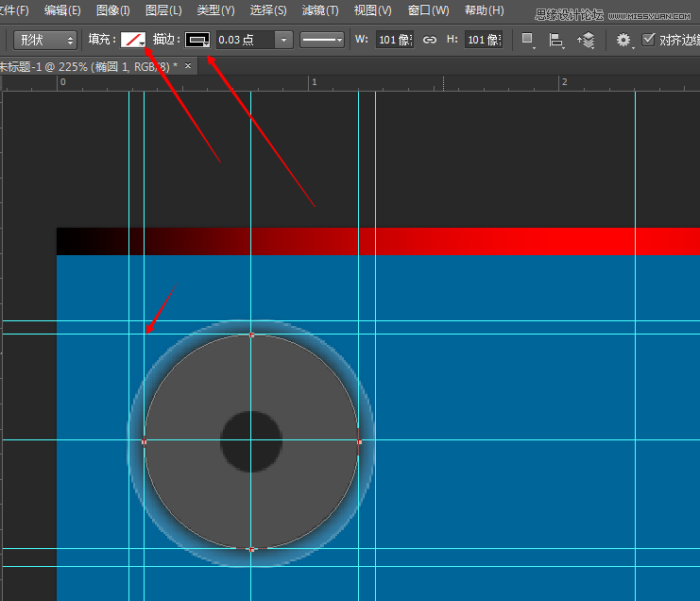Open the gear geometry options icon
700x601 pixels.
tap(624, 41)
